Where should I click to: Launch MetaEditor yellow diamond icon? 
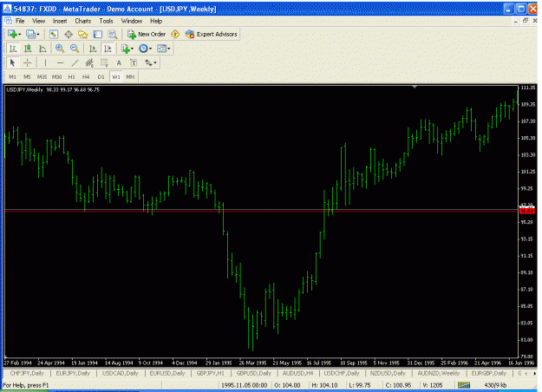pyautogui.click(x=175, y=34)
